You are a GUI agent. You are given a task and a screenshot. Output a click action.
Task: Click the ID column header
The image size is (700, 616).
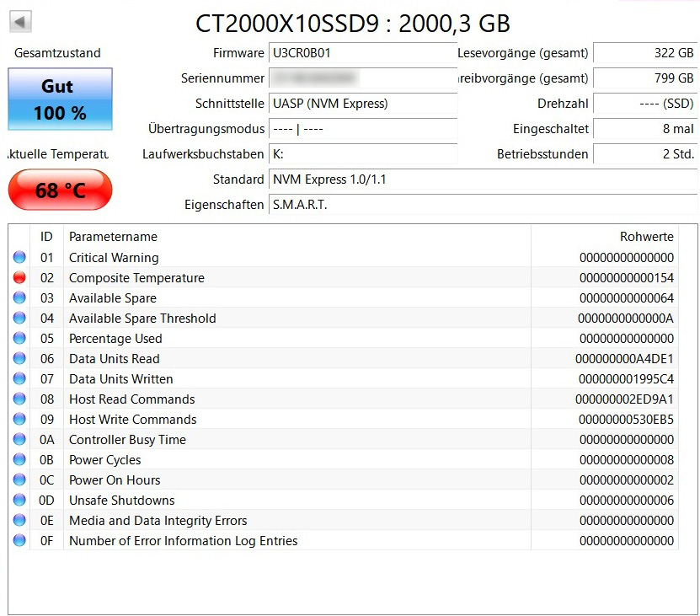point(47,237)
